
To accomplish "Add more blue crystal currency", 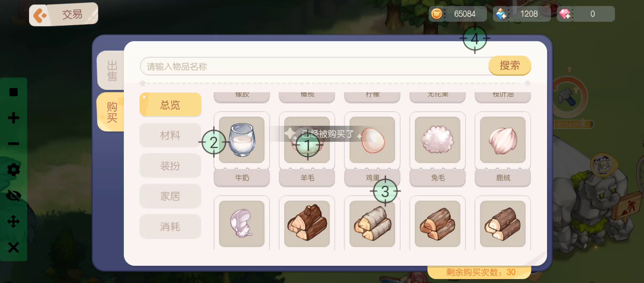I will (501, 14).
